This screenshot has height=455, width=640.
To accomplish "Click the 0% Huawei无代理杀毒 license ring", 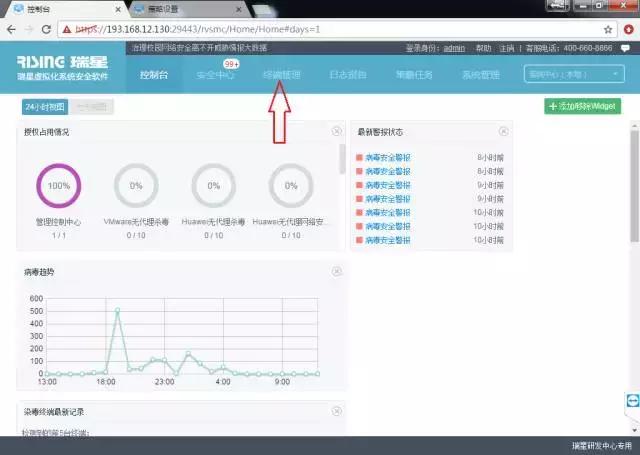I will pos(213,186).
